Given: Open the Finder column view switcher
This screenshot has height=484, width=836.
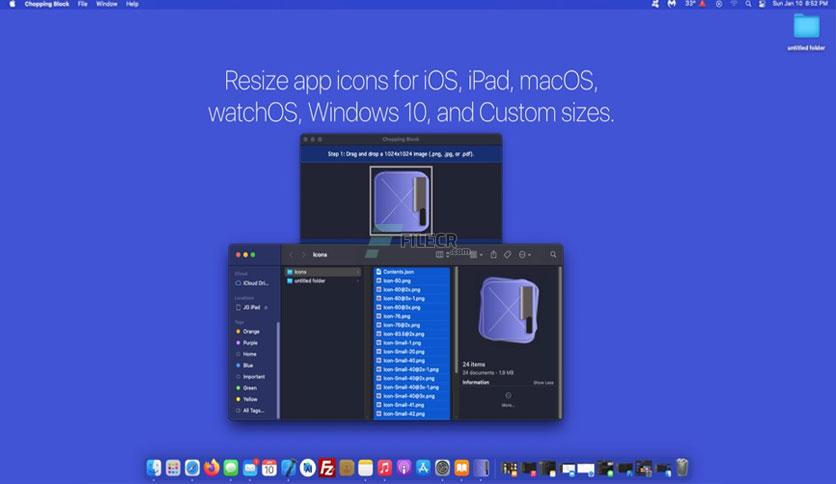Looking at the screenshot, I should 442,255.
